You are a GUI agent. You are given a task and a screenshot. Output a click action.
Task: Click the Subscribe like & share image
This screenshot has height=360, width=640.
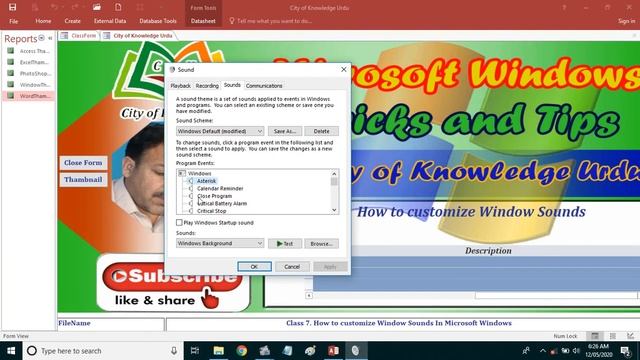(x=173, y=283)
